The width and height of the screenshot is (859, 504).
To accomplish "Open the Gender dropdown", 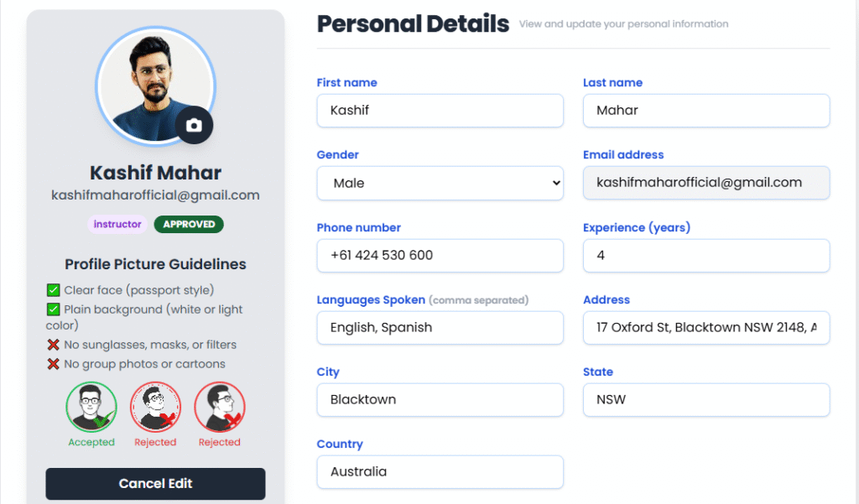I will pos(440,183).
